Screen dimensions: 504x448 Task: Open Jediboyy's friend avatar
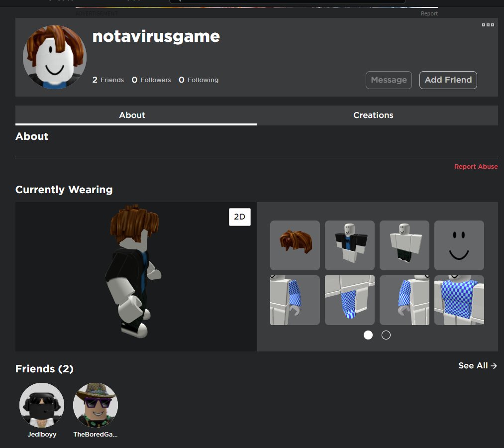[42, 405]
